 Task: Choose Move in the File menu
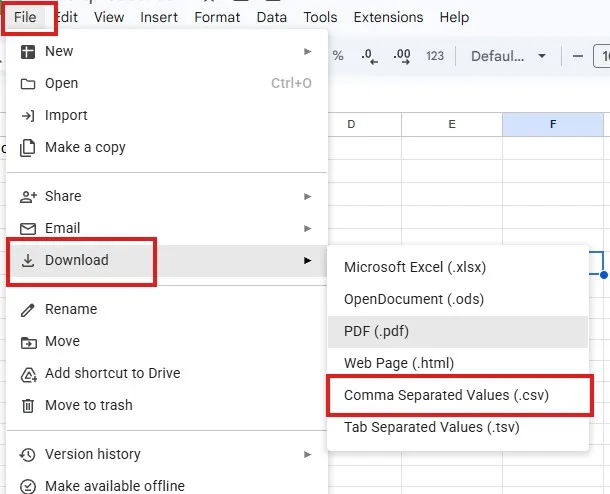(x=167, y=341)
